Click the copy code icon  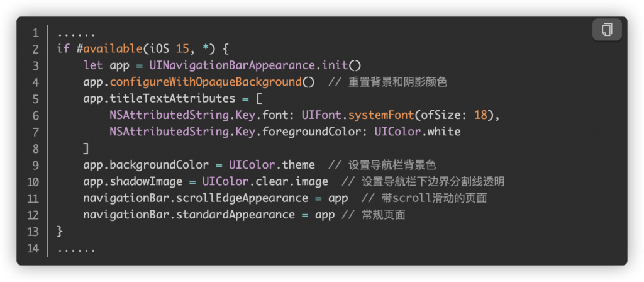tap(607, 30)
